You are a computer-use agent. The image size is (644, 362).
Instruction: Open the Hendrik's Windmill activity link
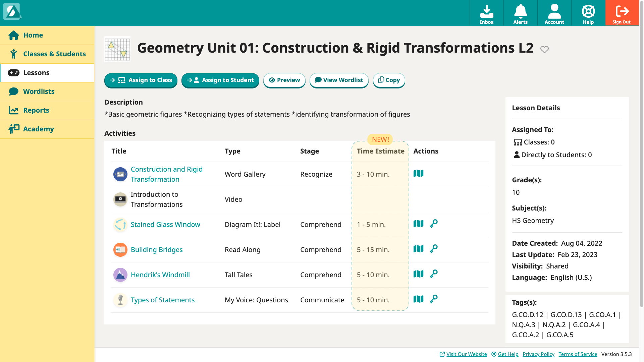[x=160, y=275]
